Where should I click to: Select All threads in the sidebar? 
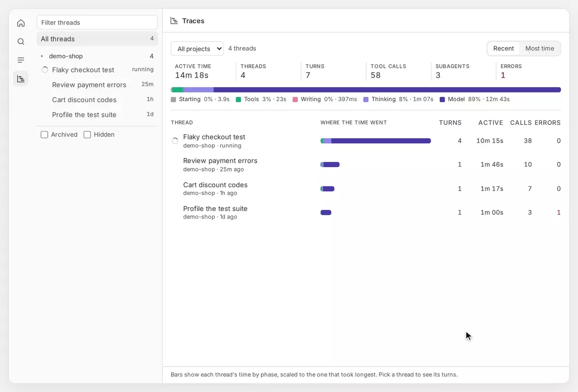pos(97,39)
